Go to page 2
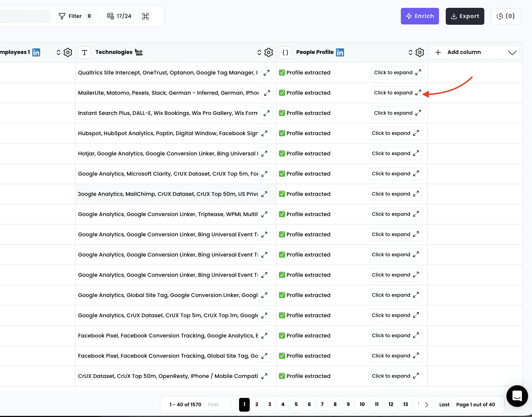Viewport: 532px width, 417px height. pyautogui.click(x=257, y=404)
